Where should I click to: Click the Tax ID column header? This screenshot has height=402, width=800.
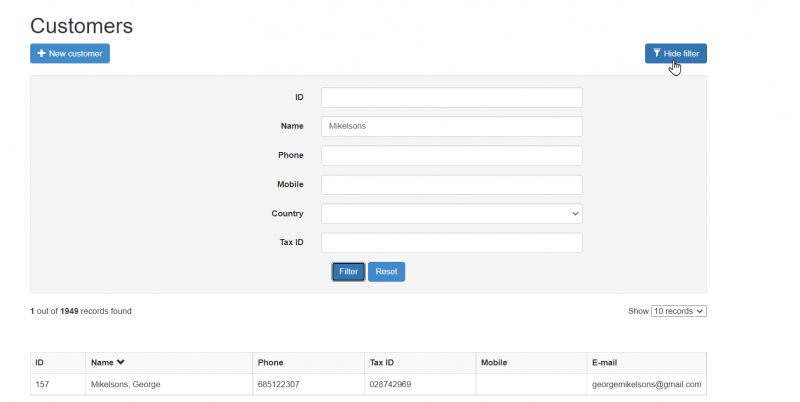tap(384, 362)
